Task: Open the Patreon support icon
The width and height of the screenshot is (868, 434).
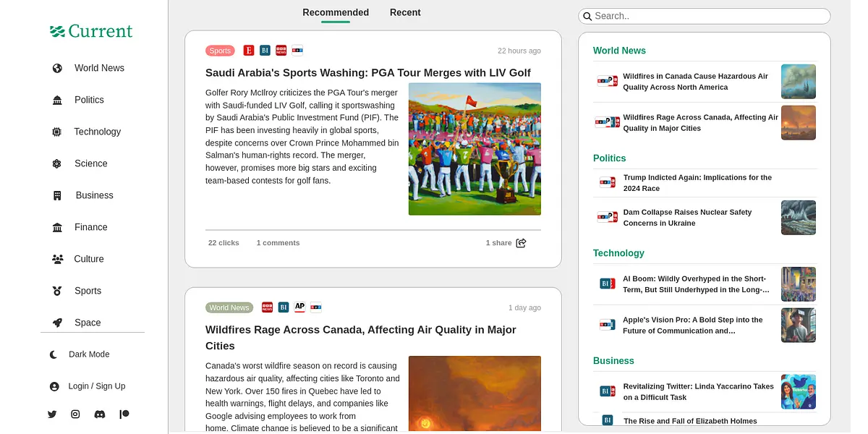Action: (124, 414)
